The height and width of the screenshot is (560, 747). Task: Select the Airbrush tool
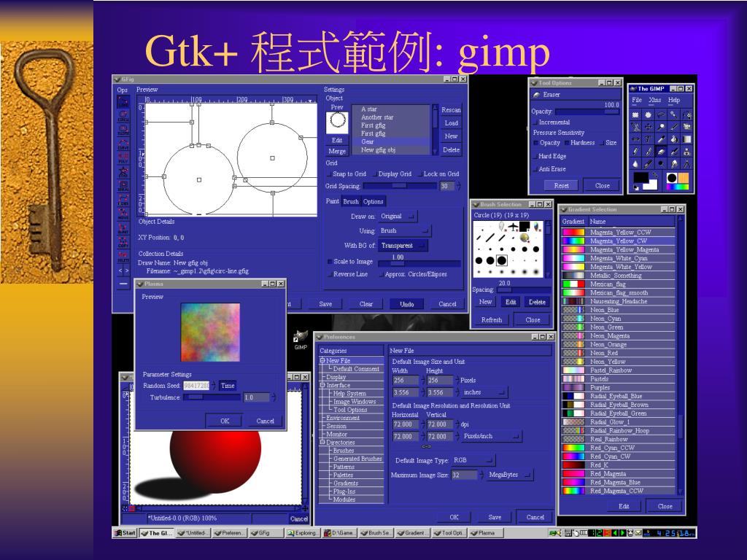(673, 152)
